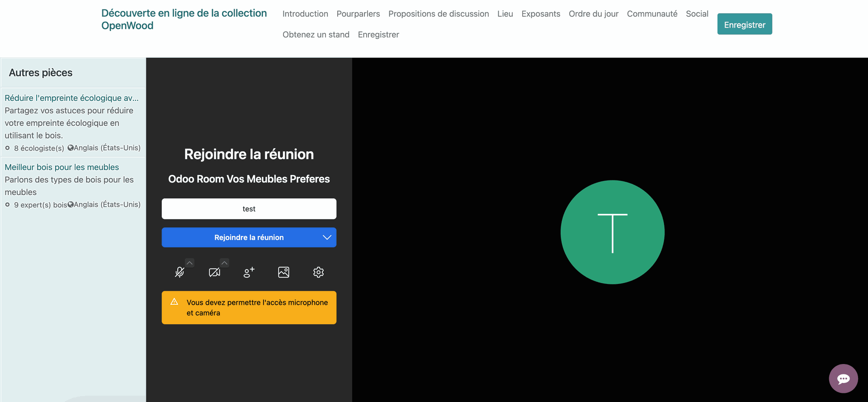868x402 pixels.
Task: Click the teal Enregistrer button
Action: (x=744, y=24)
